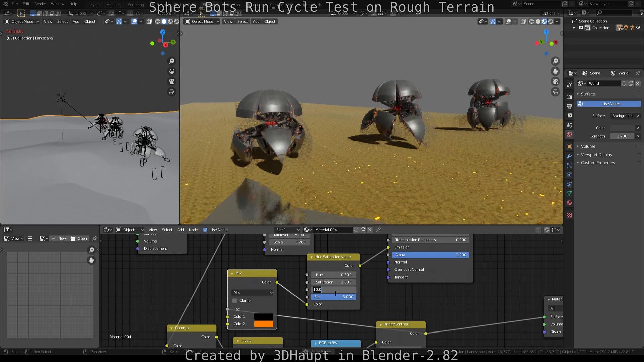
Task: Open the Physics properties tab
Action: tap(569, 175)
